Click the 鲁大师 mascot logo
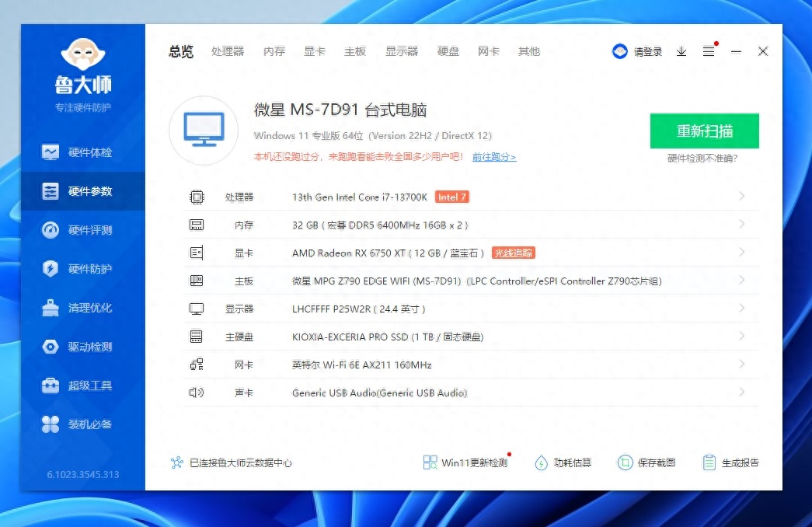Viewport: 812px width, 527px height. (x=83, y=54)
